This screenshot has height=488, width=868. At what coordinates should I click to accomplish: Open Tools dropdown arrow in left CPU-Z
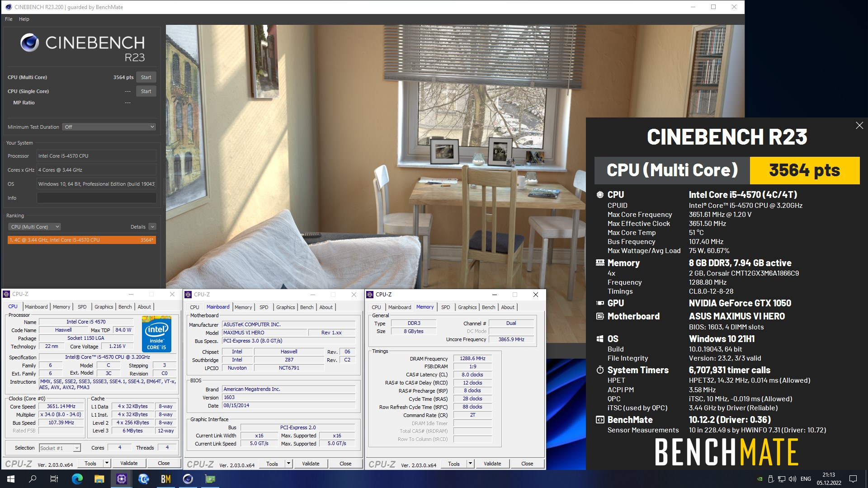[x=107, y=464]
